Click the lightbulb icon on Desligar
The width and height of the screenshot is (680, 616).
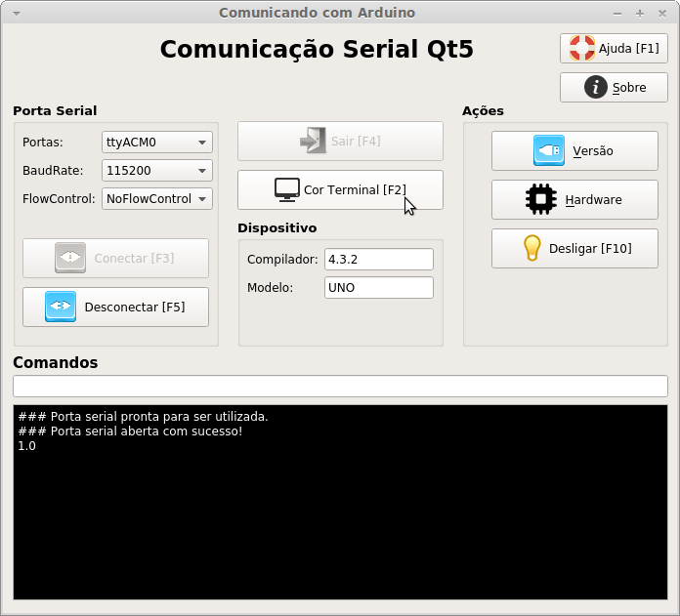pyautogui.click(x=532, y=248)
